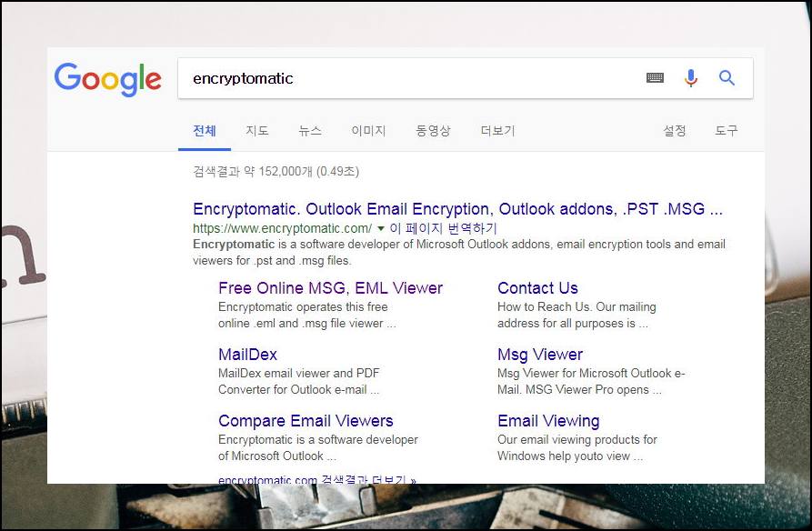The height and width of the screenshot is (531, 812).
Task: Go to Google home via logo
Action: click(x=107, y=79)
